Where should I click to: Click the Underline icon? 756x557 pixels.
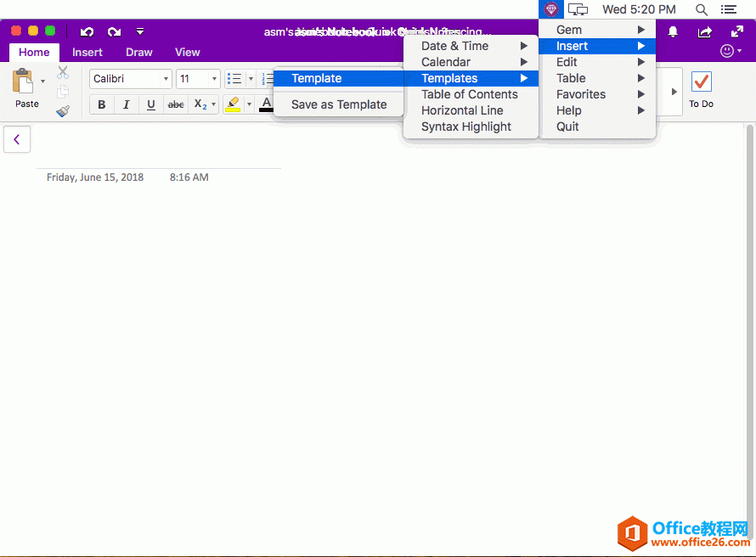pos(150,104)
